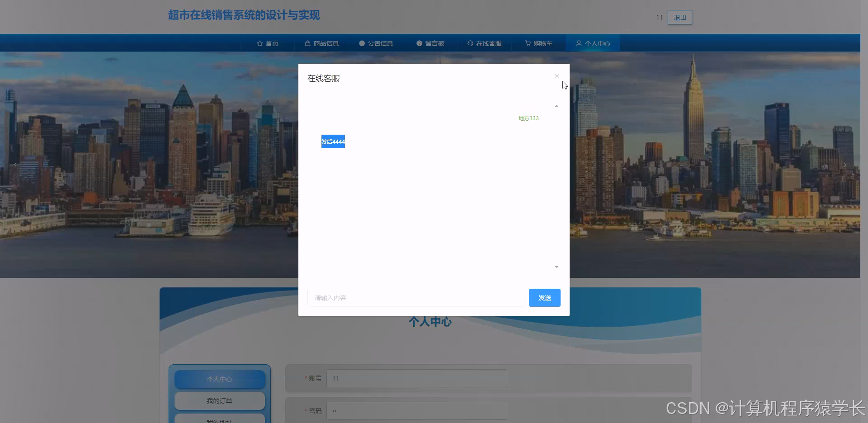Viewport: 868px width, 423px height.
Task: Click the 留言板 question mark icon
Action: click(x=418, y=43)
